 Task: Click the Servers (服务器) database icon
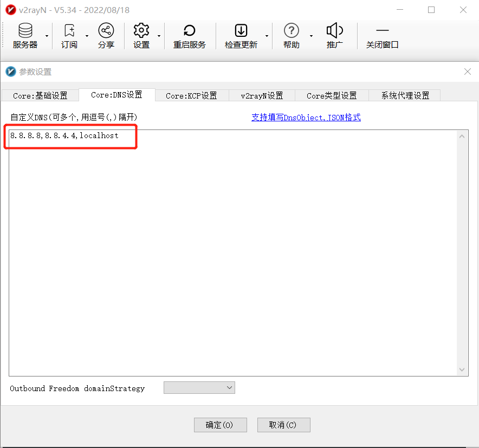click(x=25, y=31)
